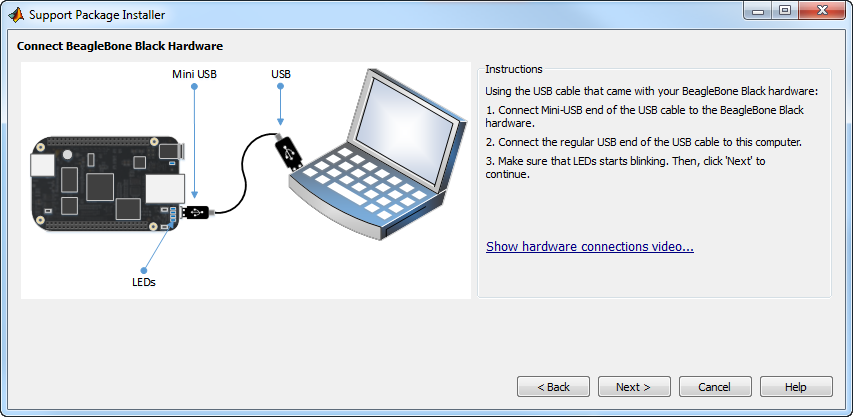Go back with the Back button

click(x=553, y=387)
